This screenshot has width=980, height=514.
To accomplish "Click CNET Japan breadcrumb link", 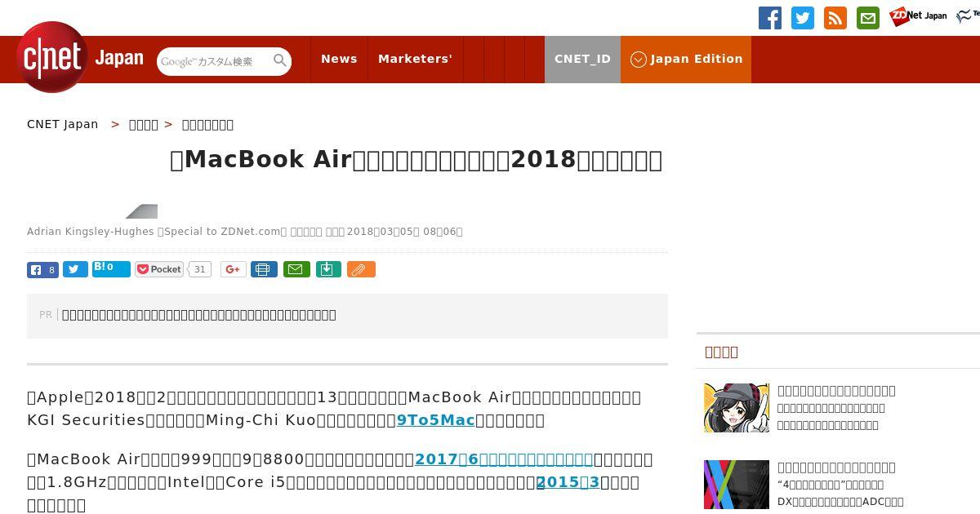I will 63,125.
